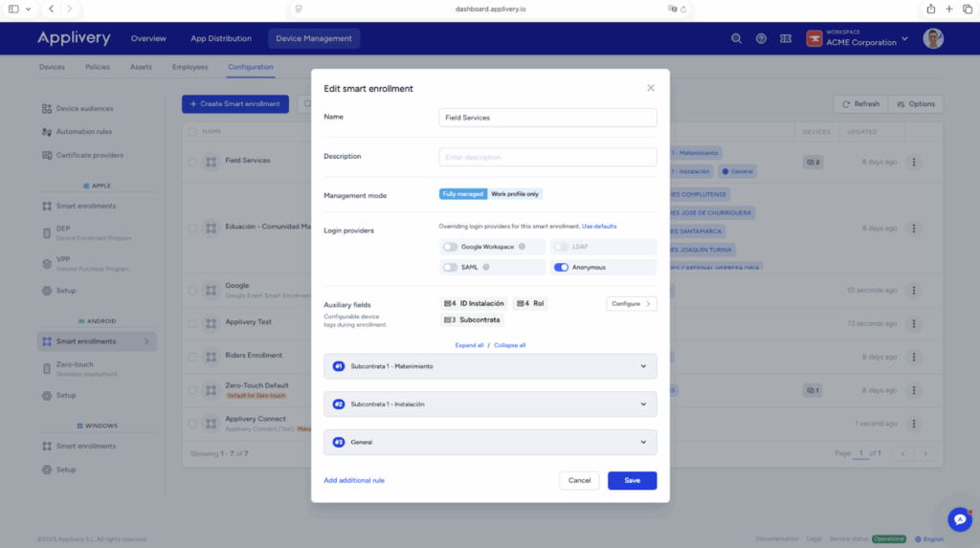Screen dimensions: 980x548
Task: Open the Device Management menu
Action: (314, 39)
